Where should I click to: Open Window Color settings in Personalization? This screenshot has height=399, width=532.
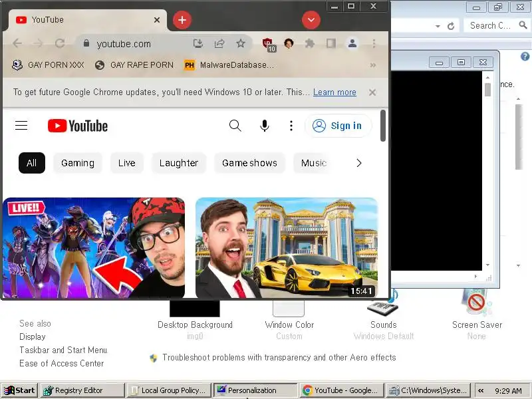(x=289, y=321)
